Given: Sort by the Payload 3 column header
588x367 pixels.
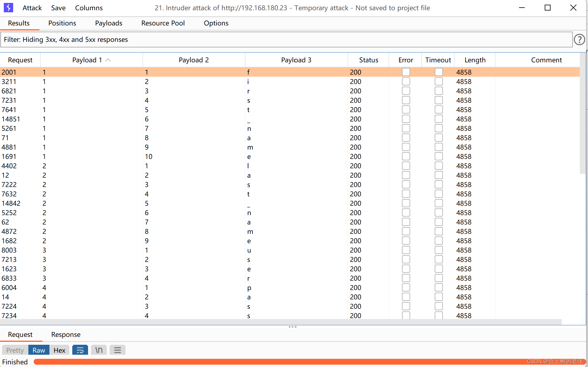Looking at the screenshot, I should click(296, 60).
